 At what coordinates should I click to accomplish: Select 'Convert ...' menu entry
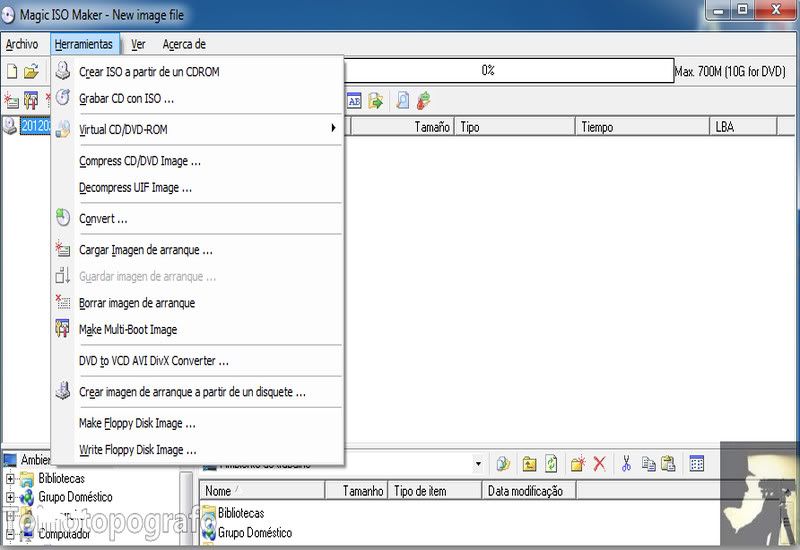point(197,218)
